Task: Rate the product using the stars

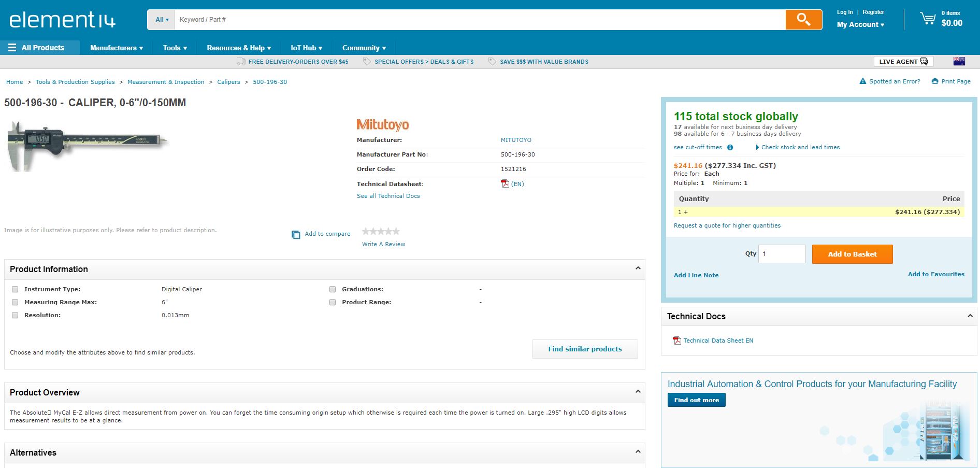Action: coord(381,231)
